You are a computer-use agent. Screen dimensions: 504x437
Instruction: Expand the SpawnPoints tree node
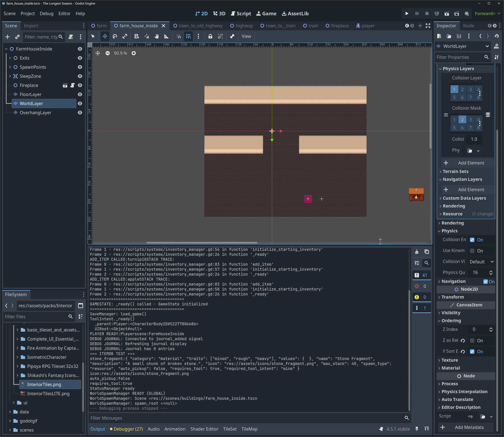(x=10, y=67)
